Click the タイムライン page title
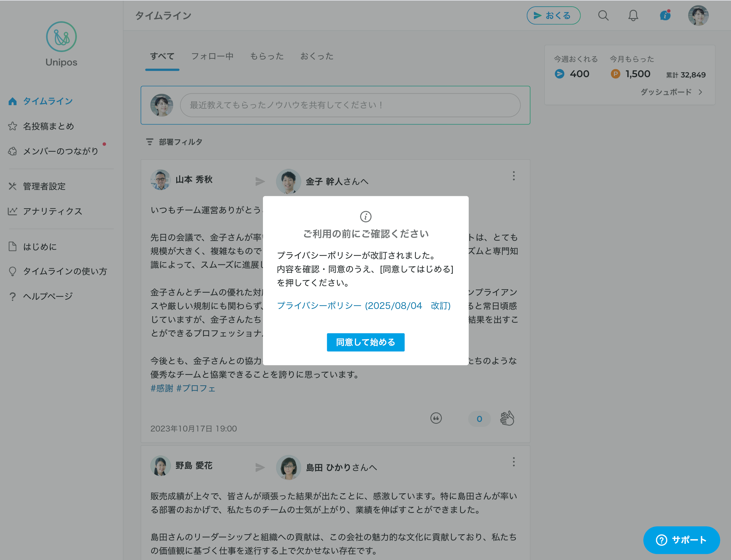 tap(163, 16)
